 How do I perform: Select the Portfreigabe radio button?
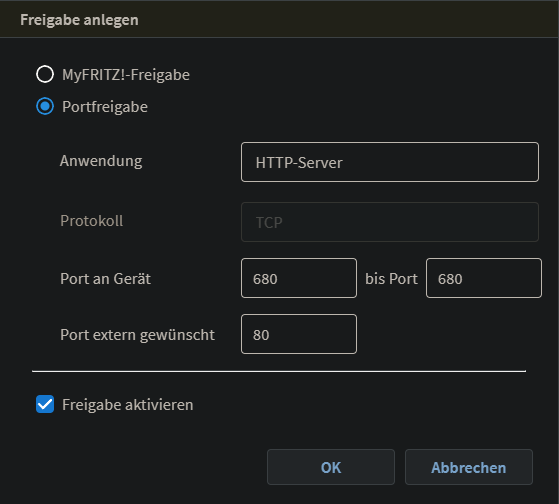tap(45, 106)
